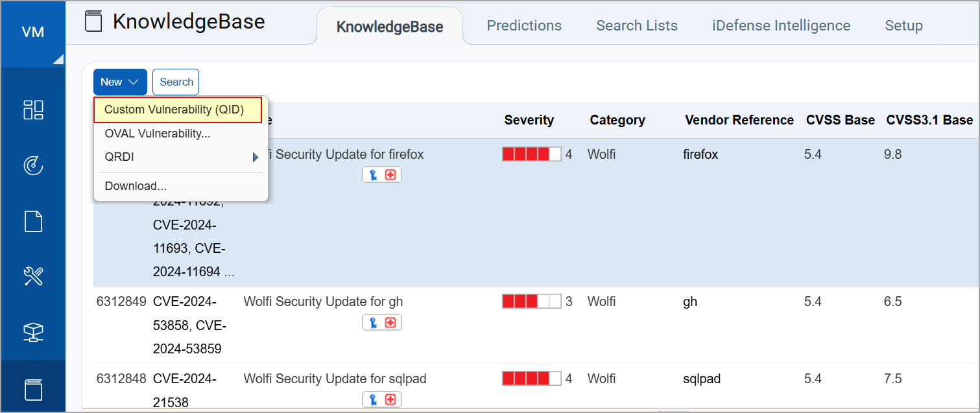Sort by the Severity column header
This screenshot has width=980, height=413.
point(529,120)
